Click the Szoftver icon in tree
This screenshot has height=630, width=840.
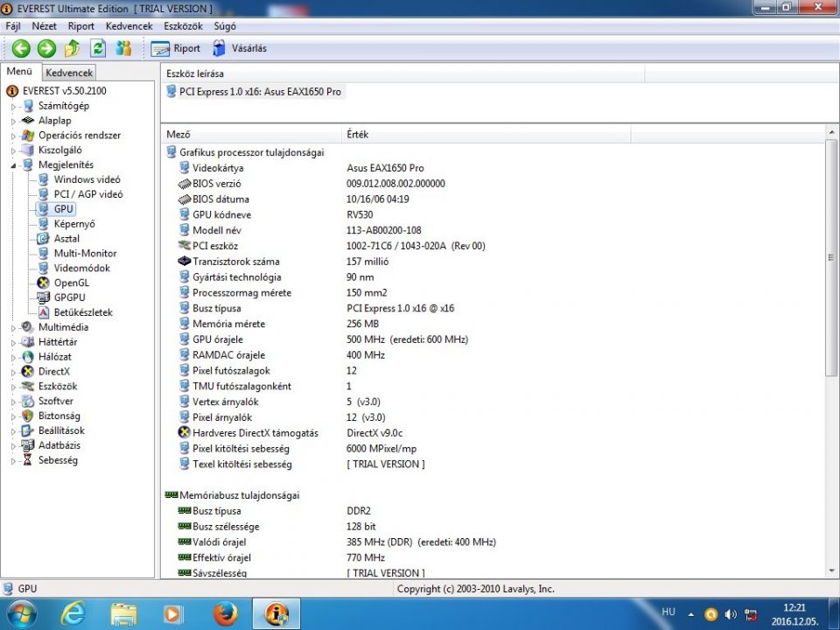point(27,401)
